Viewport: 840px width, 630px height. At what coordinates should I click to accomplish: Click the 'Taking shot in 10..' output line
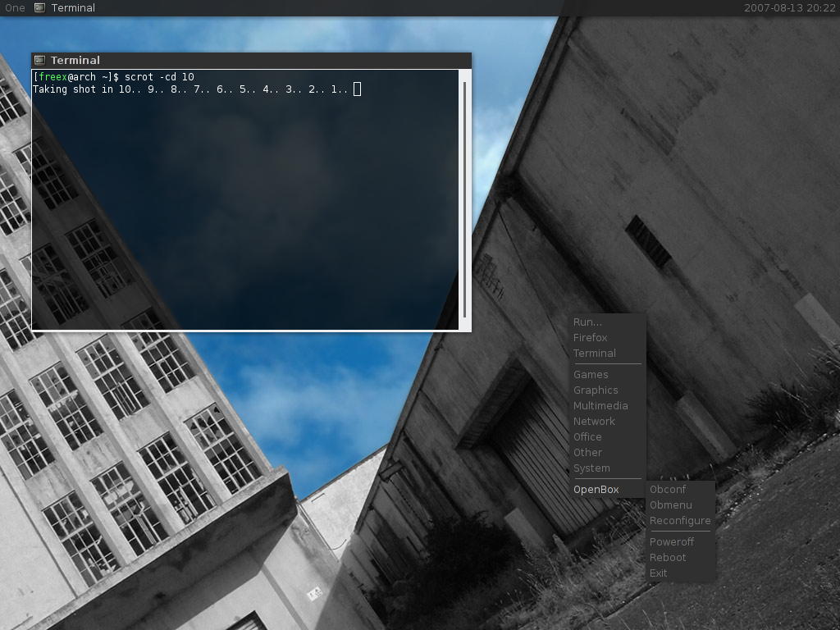tap(190, 89)
